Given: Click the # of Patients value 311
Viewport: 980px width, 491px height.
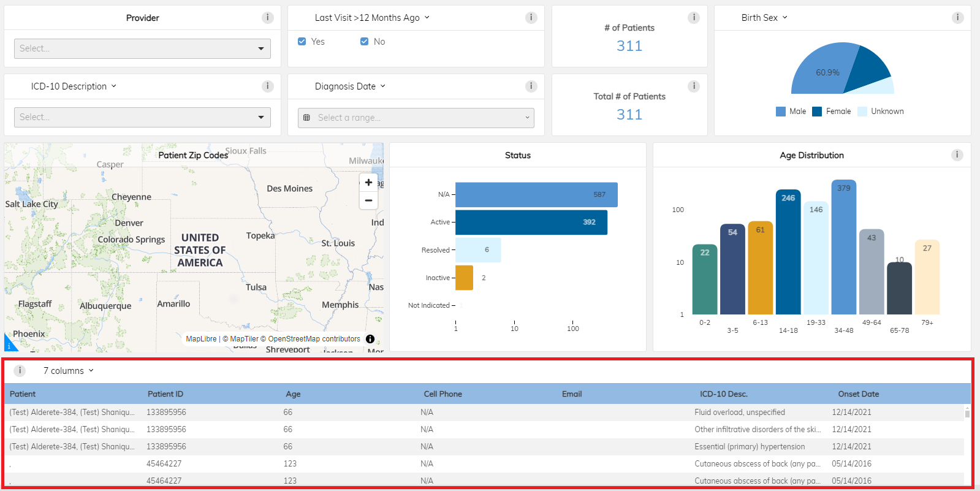Looking at the screenshot, I should (629, 46).
